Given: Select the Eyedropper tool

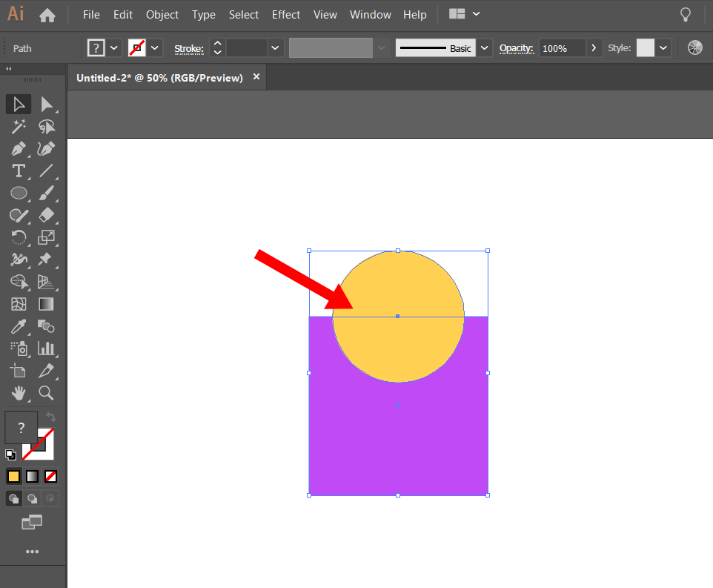Looking at the screenshot, I should 18,326.
